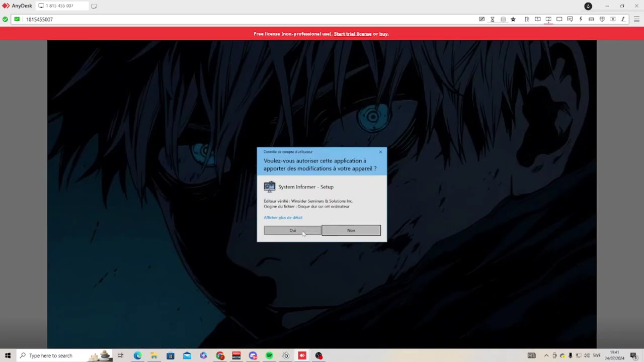Click Oui to allow System Informer setup
This screenshot has width=644, height=362.
[292, 230]
